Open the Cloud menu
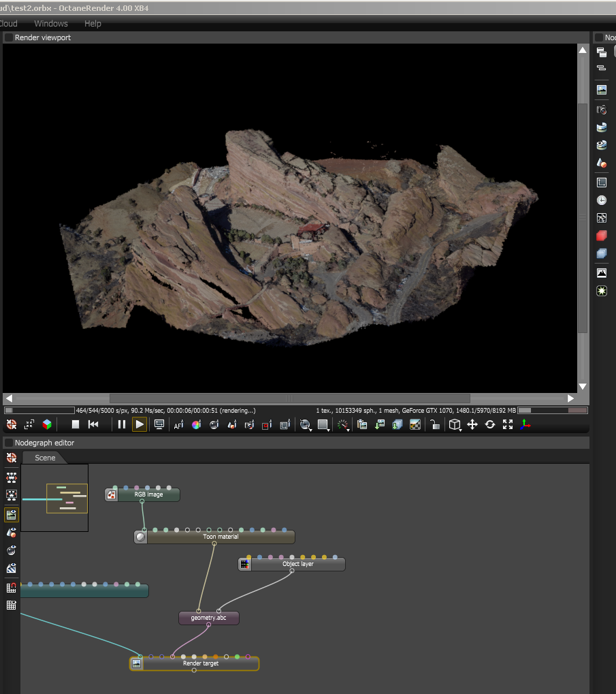This screenshot has width=616, height=694. click(8, 23)
